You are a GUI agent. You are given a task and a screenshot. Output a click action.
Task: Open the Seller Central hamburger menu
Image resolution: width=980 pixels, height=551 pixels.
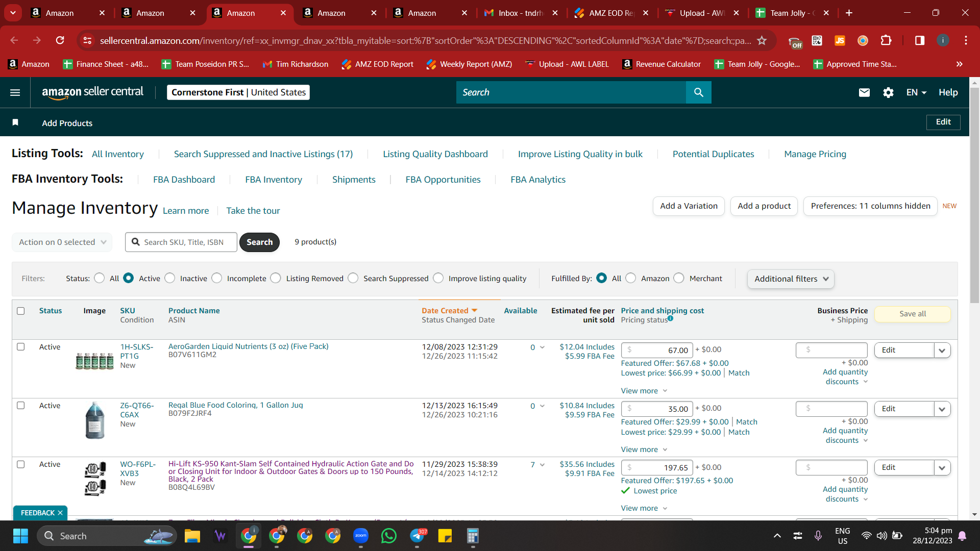[x=15, y=92]
